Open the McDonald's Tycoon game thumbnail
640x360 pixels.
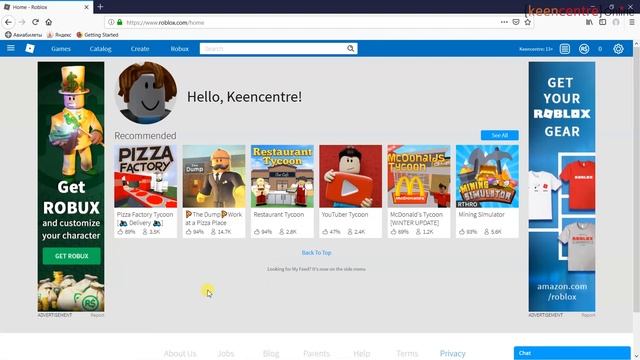(x=419, y=176)
